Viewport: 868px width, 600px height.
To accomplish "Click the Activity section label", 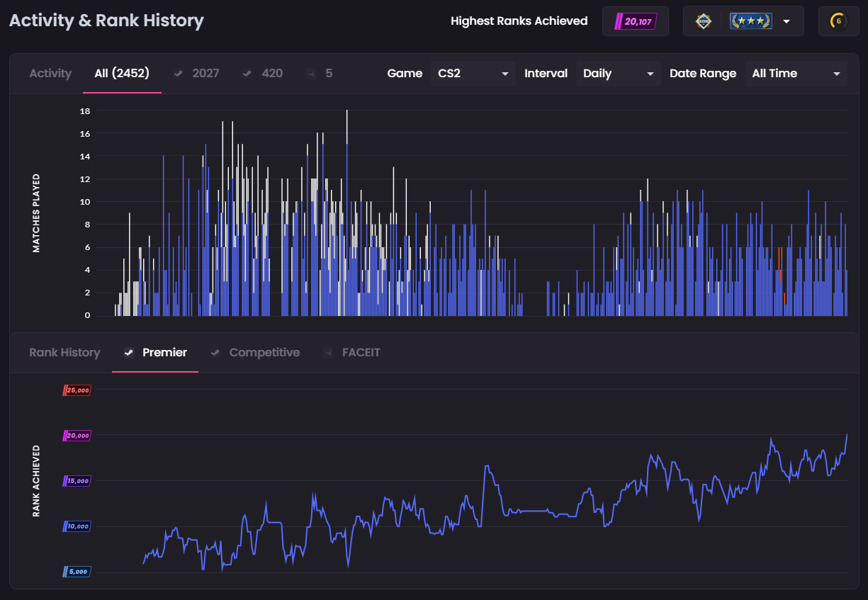I will 50,73.
